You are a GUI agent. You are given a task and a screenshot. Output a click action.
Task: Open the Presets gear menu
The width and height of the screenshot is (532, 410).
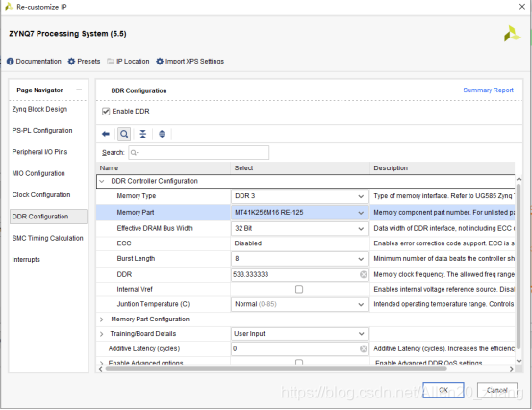pyautogui.click(x=71, y=61)
